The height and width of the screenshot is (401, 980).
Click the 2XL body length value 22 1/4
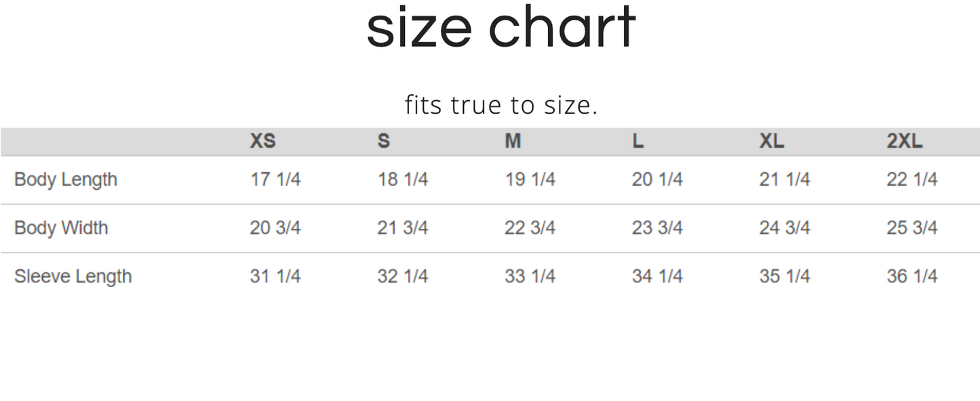pyautogui.click(x=912, y=180)
